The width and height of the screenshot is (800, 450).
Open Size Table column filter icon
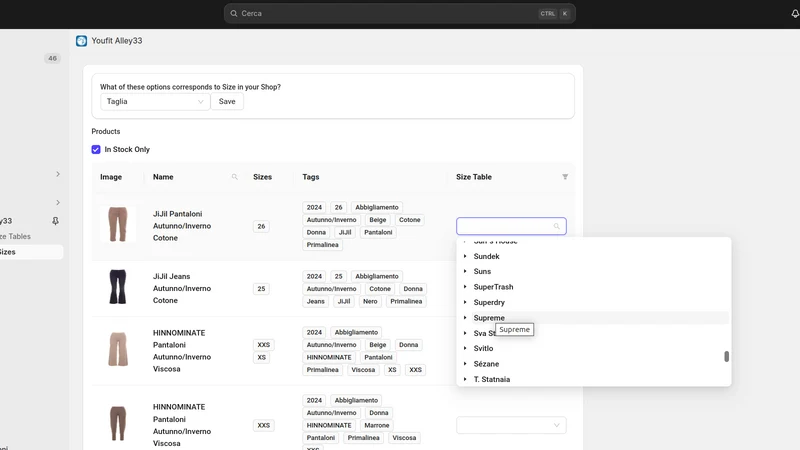pos(565,177)
